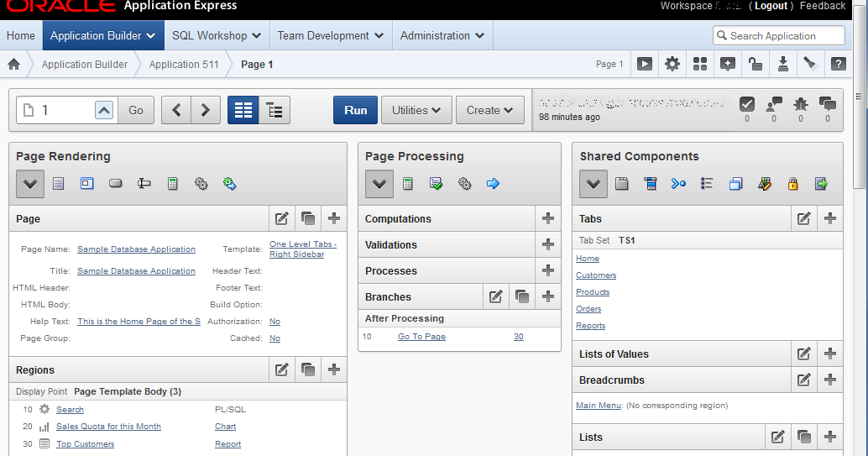Screen dimensions: 868x456
Task: Click the Search Application field
Action: (779, 35)
